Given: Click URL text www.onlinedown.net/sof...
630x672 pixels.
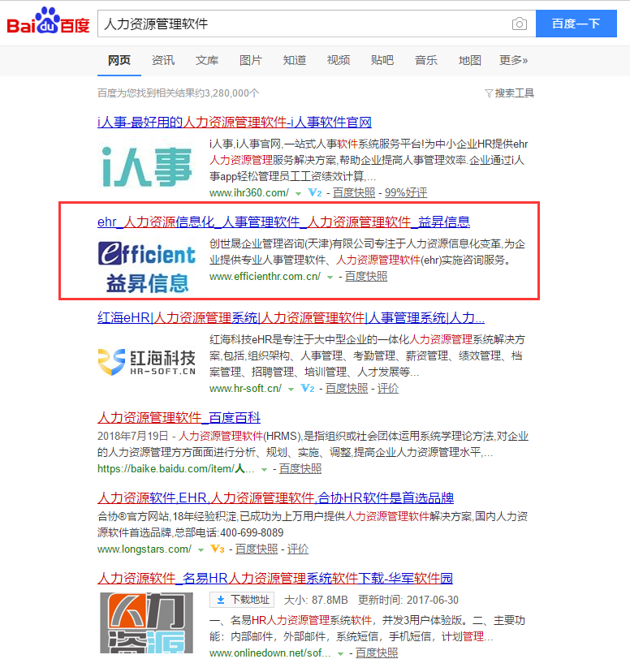Looking at the screenshot, I should pyautogui.click(x=270, y=653).
